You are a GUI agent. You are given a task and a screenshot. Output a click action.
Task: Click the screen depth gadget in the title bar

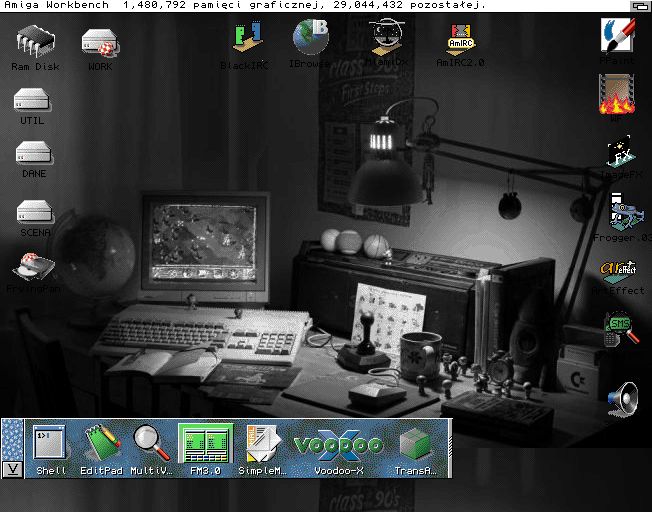tap(641, 6)
